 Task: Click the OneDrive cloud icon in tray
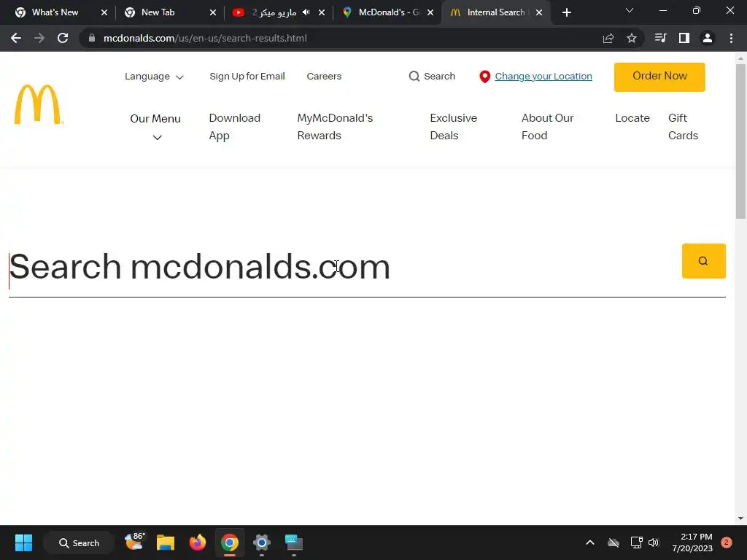613,542
